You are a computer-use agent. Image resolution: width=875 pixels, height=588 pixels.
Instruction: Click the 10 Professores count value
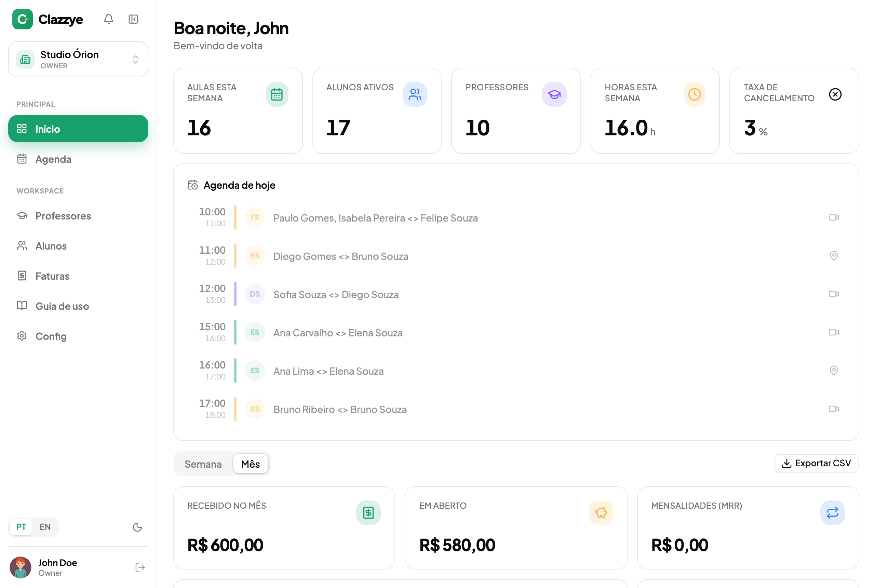477,128
